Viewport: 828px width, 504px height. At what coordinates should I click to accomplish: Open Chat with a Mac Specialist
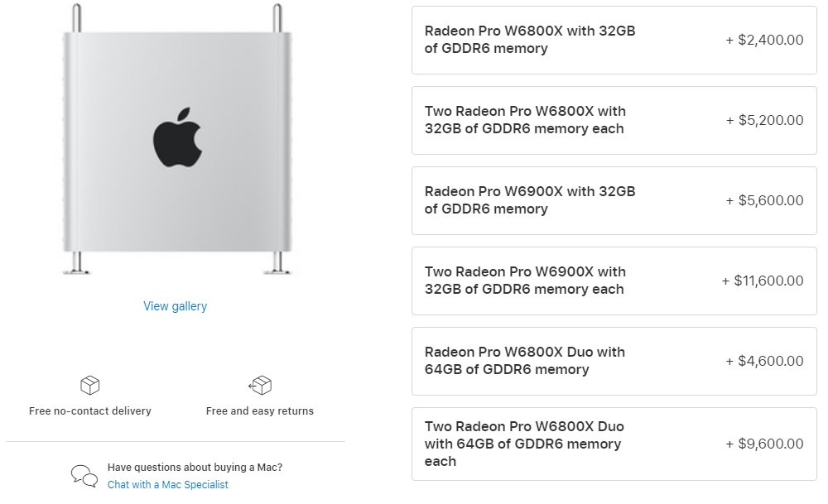168,485
